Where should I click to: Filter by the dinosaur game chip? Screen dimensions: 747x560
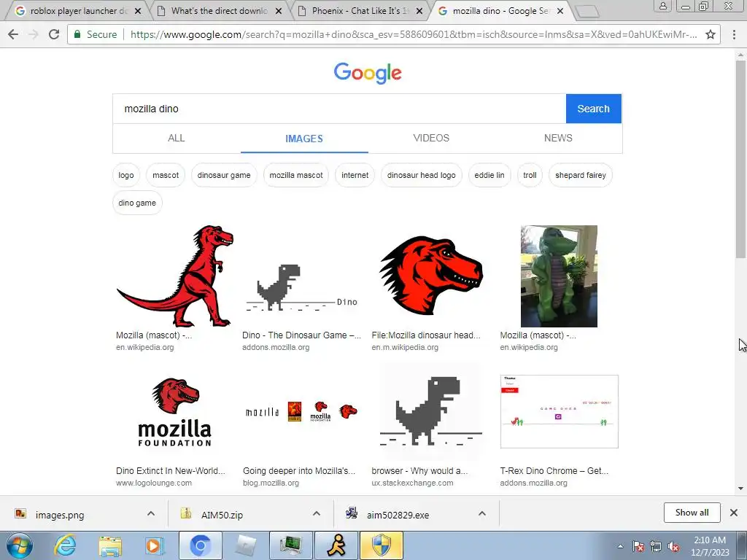(x=224, y=175)
